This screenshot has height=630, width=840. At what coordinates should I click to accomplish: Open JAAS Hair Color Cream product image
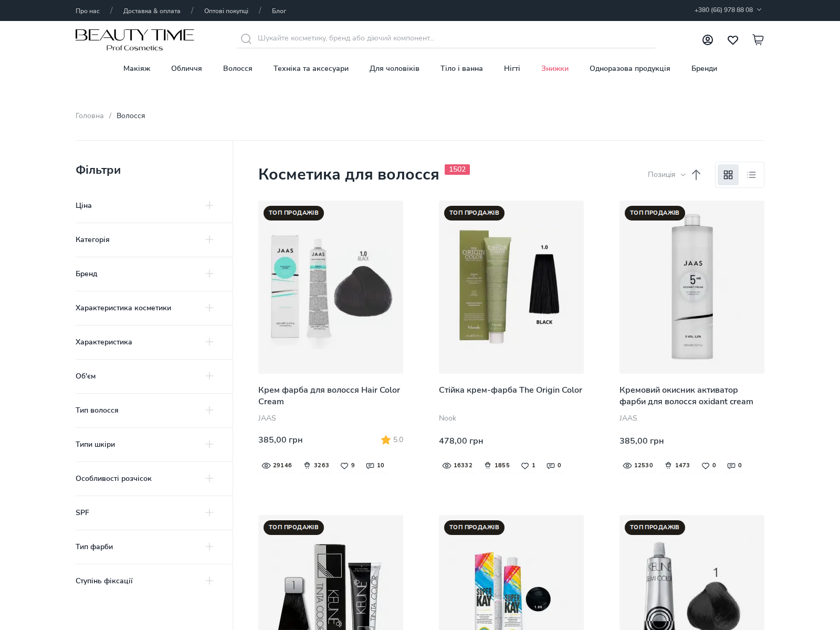coord(331,287)
